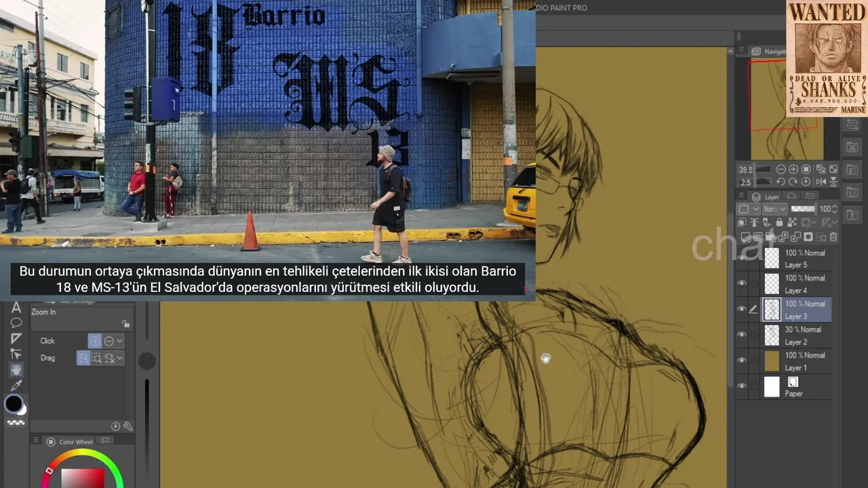The width and height of the screenshot is (868, 488).
Task: Adjust the layer opacity slider
Action: pyautogui.click(x=803, y=209)
